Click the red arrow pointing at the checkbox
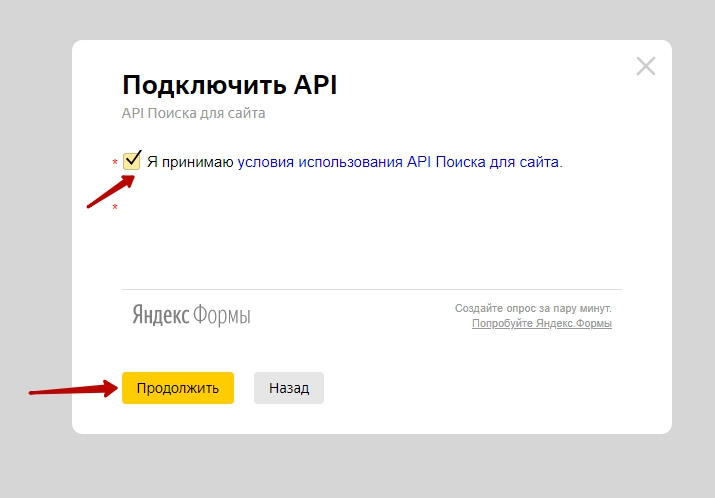 click(108, 194)
